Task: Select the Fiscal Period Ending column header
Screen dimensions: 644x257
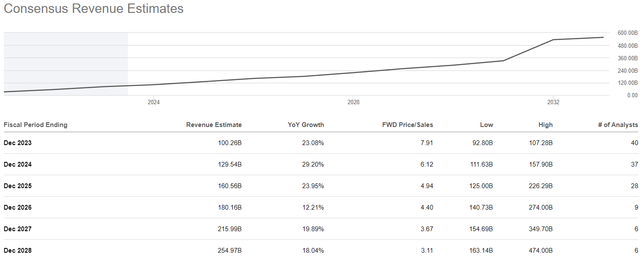Action: (36, 125)
